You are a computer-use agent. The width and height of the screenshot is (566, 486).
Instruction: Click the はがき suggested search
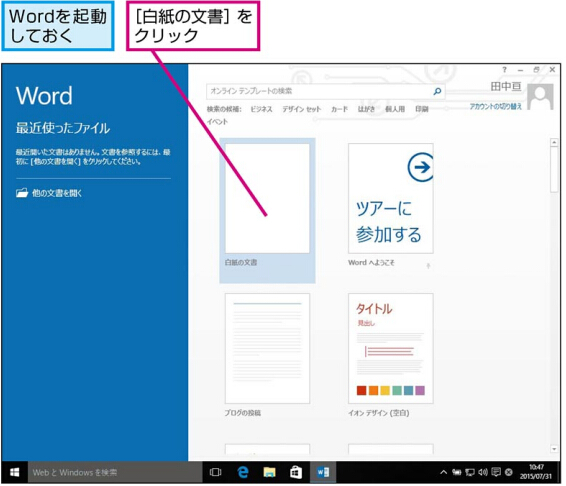coord(366,109)
